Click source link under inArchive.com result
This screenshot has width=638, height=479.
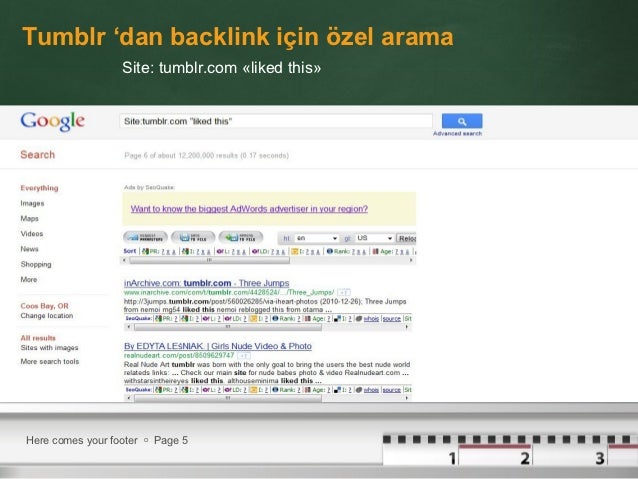pos(391,319)
